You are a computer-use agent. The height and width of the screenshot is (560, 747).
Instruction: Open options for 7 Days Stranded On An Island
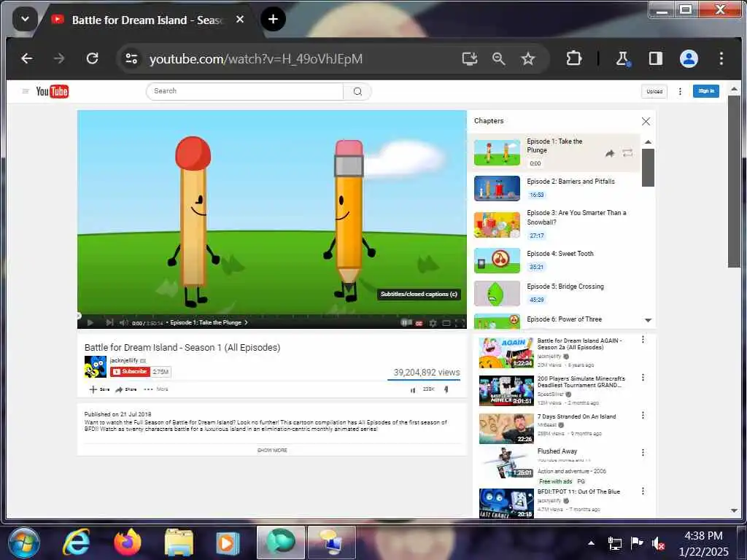point(643,415)
